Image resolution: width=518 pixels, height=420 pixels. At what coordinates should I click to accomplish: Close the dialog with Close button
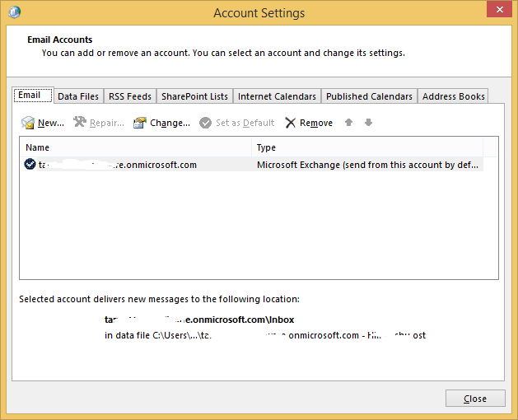pos(475,399)
